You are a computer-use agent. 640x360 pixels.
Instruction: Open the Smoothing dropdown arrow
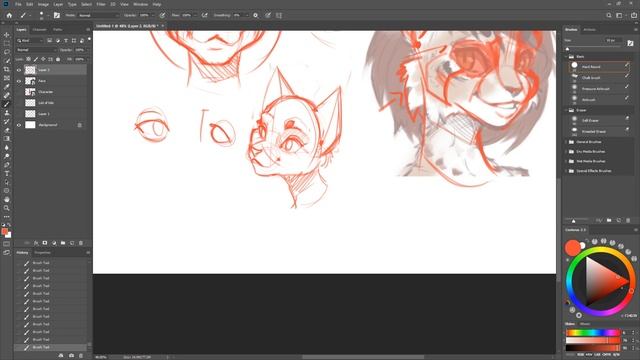tap(247, 16)
